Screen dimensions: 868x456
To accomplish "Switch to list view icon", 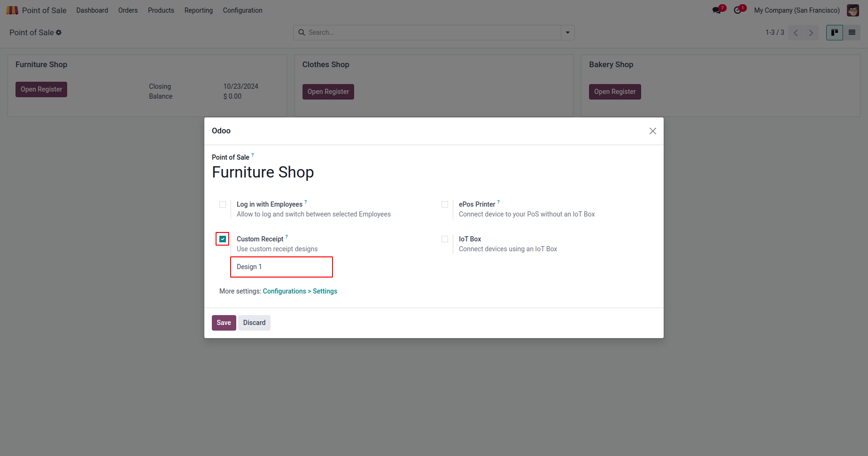I will coord(852,32).
